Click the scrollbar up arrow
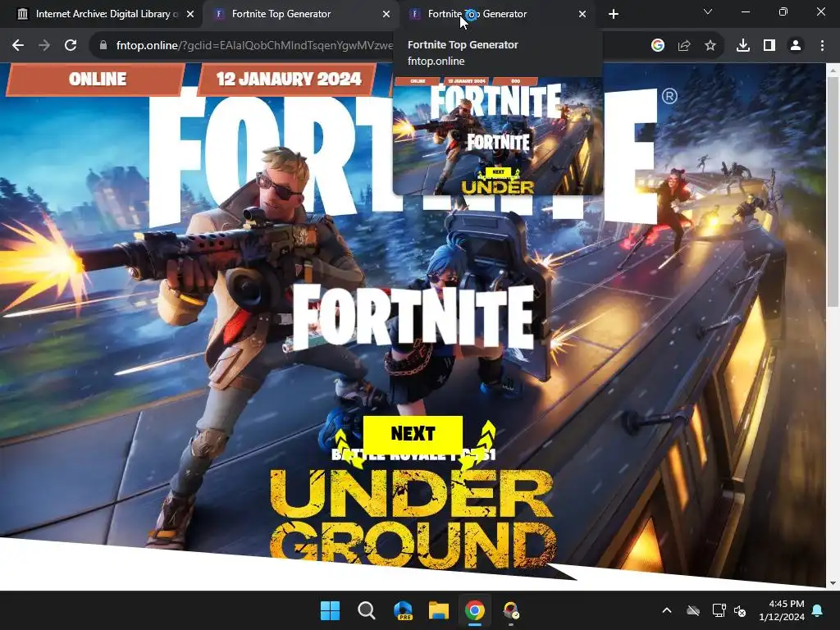840x630 pixels. point(833,71)
